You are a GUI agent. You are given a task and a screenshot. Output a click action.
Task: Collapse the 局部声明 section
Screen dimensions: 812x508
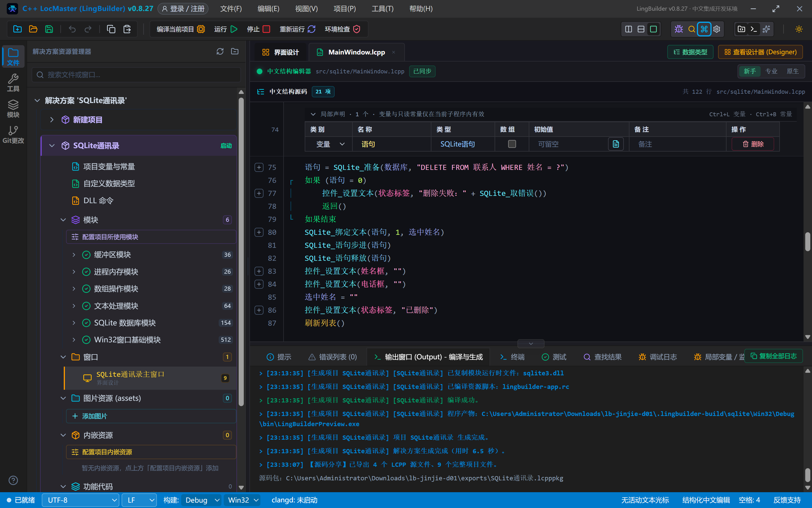(313, 114)
